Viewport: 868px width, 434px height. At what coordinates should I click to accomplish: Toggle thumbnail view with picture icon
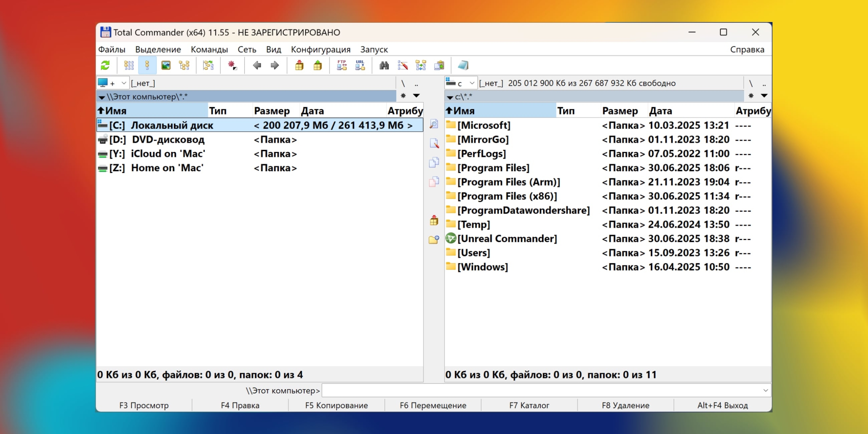166,65
